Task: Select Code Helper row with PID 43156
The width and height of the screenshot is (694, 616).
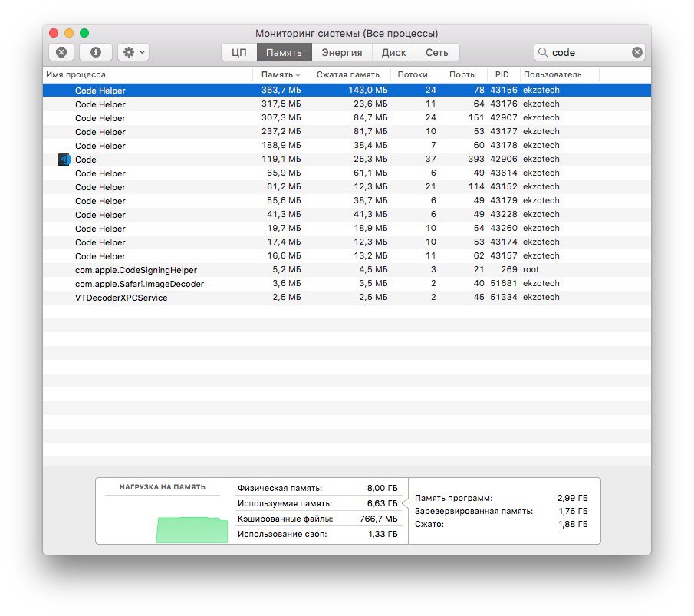Action: coord(347,90)
